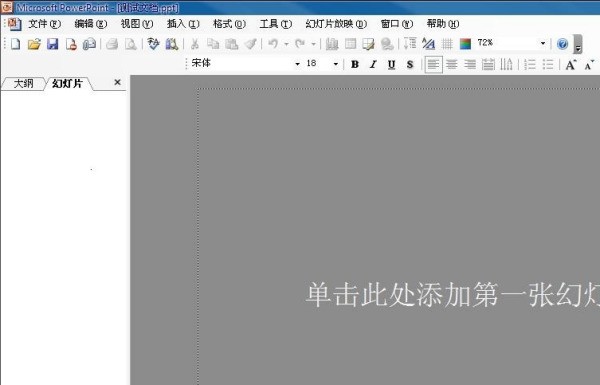Apply distributed alignment
Screen dimensions: 600x385
[488, 64]
